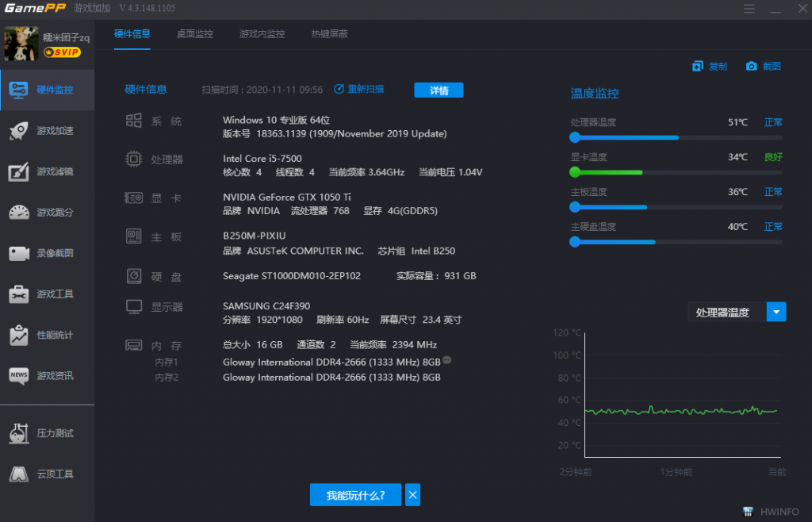Click the 硬盘 hard disk icon
Screen dimensions: 812x522
133,276
